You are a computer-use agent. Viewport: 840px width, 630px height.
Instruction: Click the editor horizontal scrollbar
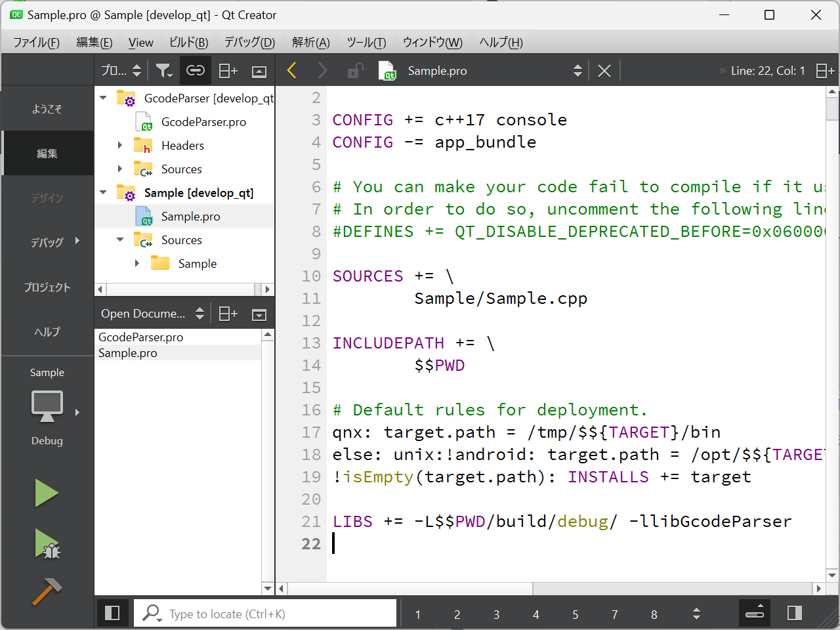point(550,589)
